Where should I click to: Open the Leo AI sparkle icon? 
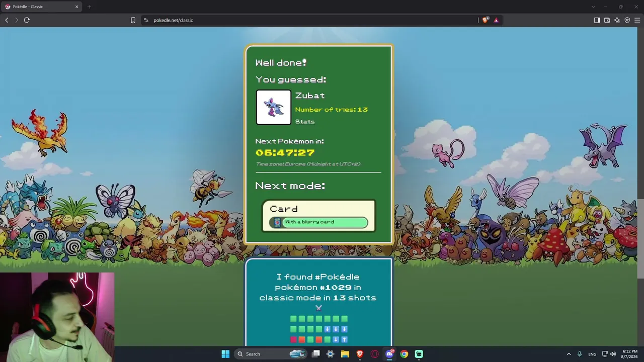[x=617, y=20]
